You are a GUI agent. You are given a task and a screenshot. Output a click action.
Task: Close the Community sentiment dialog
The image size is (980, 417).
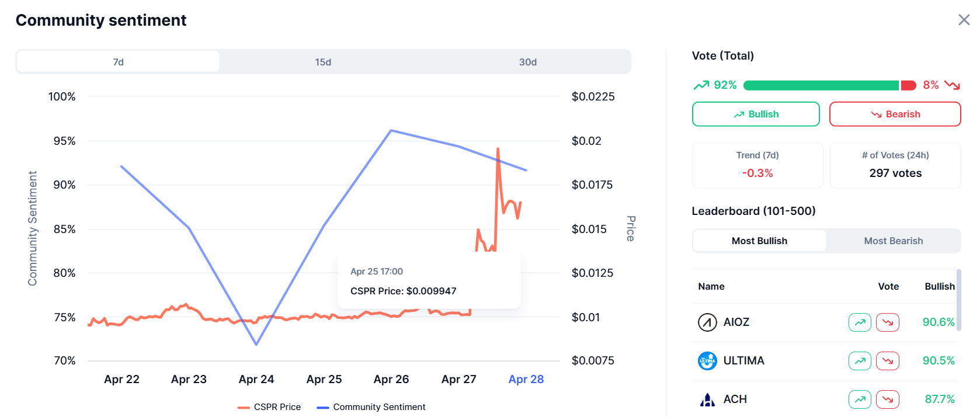click(x=964, y=20)
